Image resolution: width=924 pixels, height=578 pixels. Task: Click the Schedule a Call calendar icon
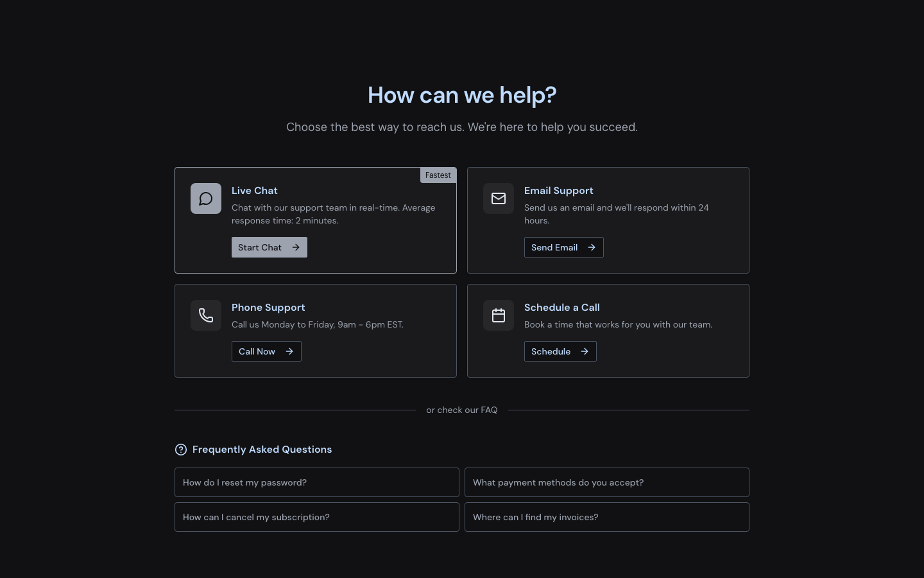click(499, 315)
